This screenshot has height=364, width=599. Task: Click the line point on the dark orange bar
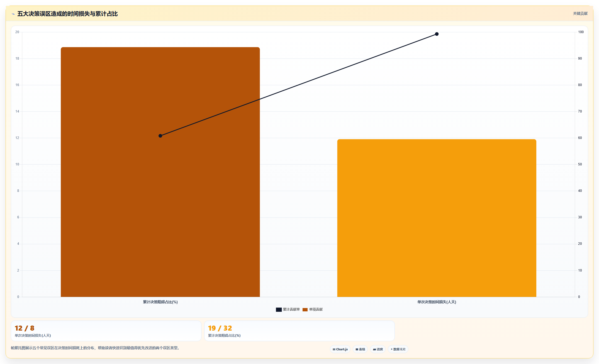coord(160,136)
